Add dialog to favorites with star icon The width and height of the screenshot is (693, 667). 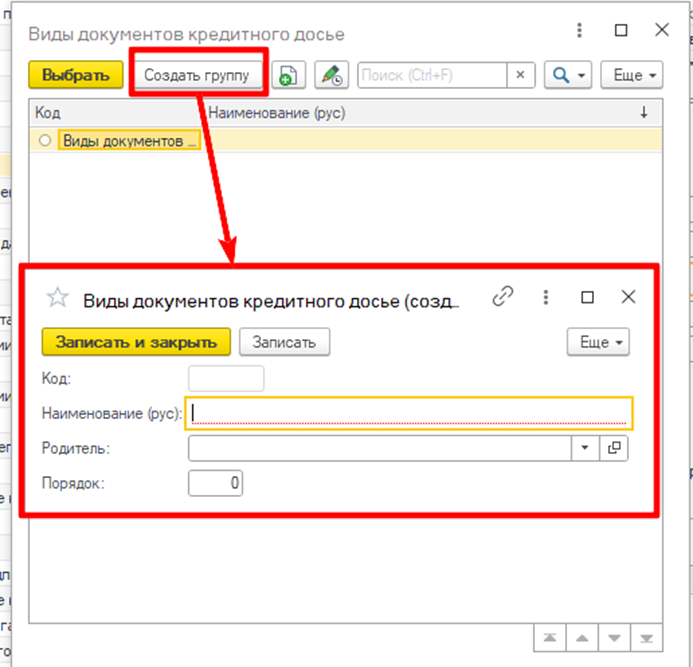point(57,297)
